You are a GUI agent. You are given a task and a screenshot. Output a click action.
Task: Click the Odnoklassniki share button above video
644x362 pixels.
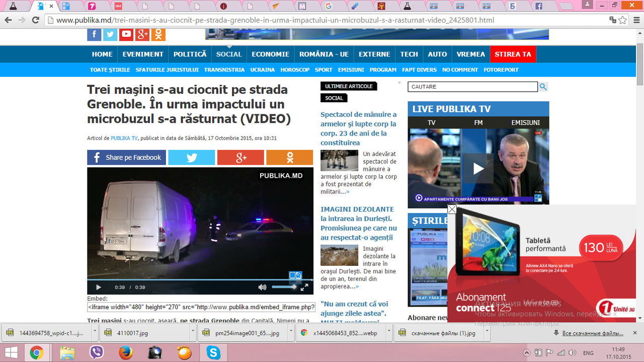(289, 158)
